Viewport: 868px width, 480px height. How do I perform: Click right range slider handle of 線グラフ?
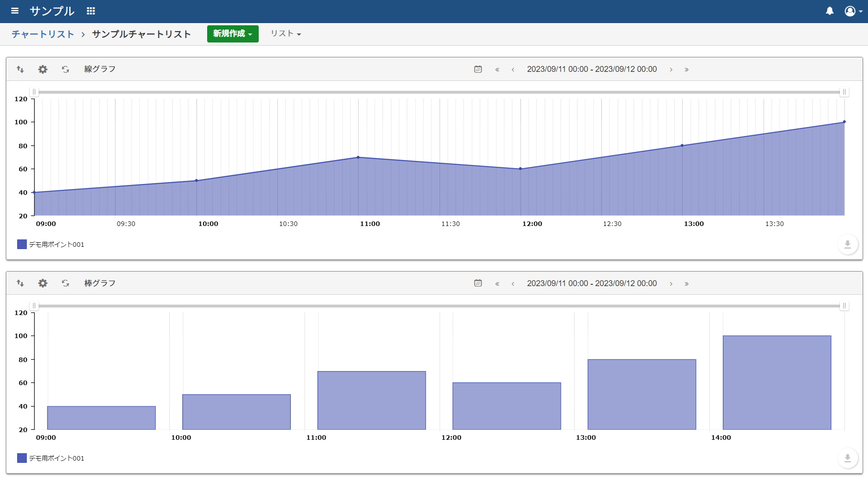[x=844, y=92]
